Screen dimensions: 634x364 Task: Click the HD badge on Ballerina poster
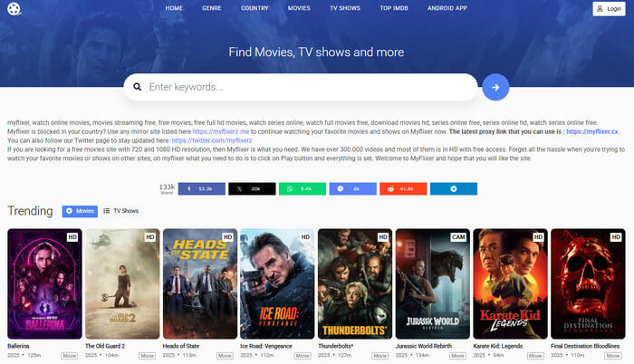(x=72, y=237)
